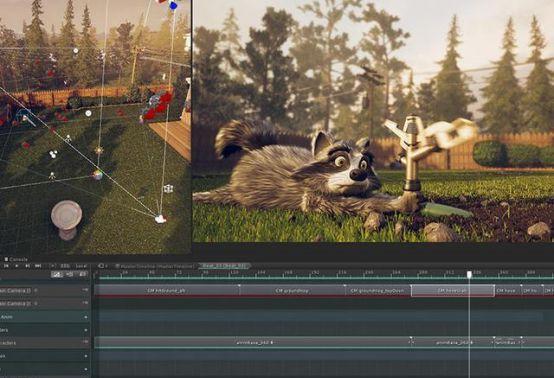Click the current frame number field
The height and width of the screenshot is (378, 554).
(65, 266)
